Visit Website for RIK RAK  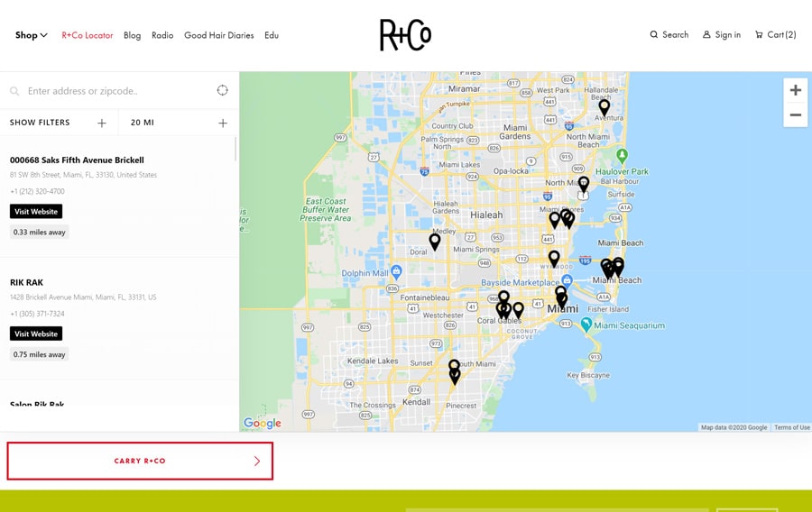click(x=36, y=334)
